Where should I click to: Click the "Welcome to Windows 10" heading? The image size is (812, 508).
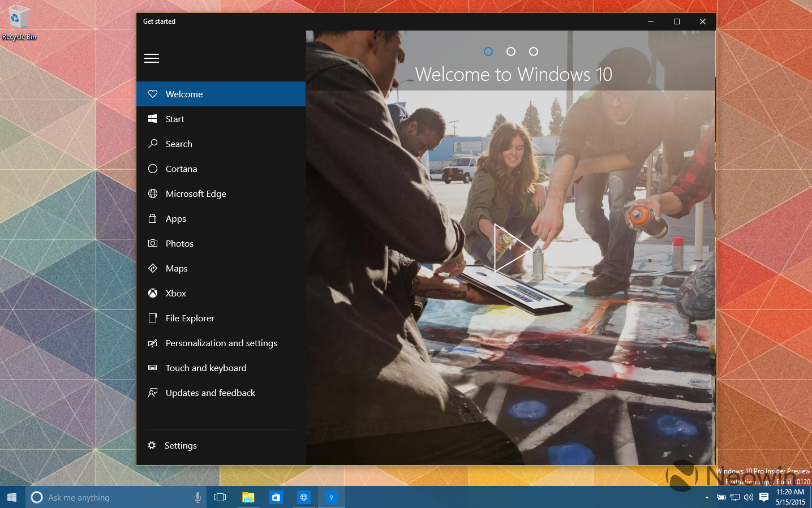(x=514, y=74)
